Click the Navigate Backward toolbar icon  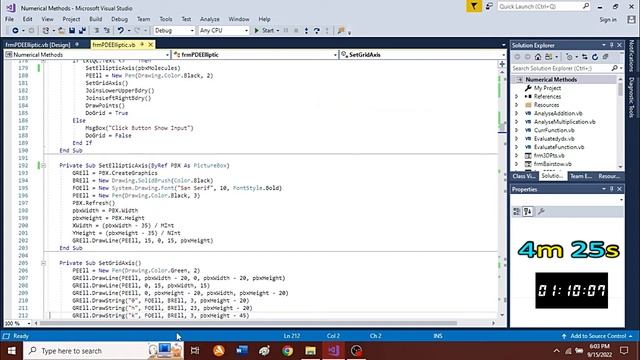[15, 31]
